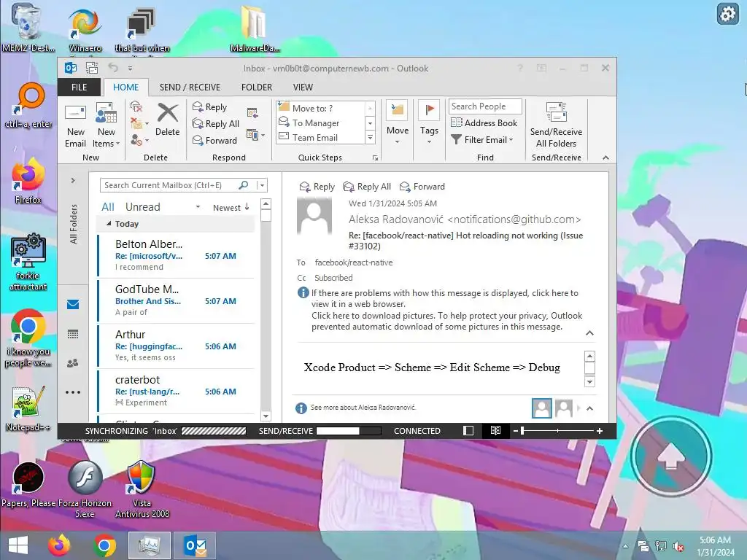Image resolution: width=747 pixels, height=560 pixels.
Task: Click Forward in the ribbon
Action: (x=214, y=141)
